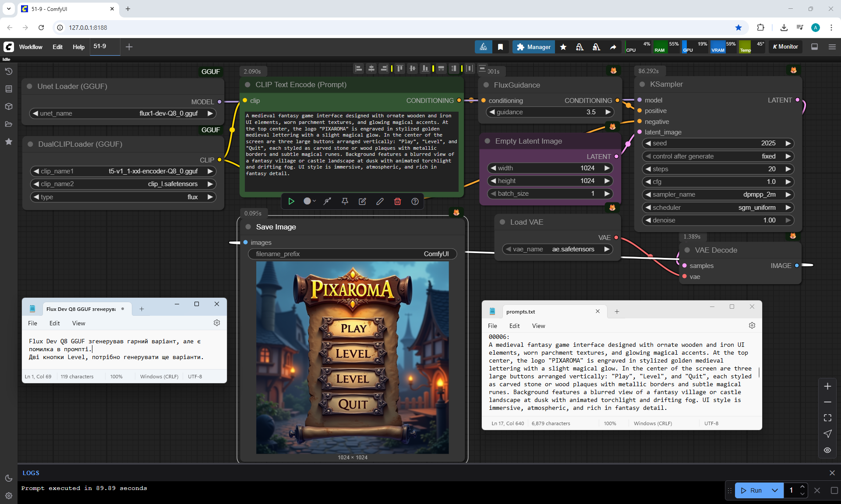Viewport: 841px width, 504px height.
Task: Open the Manager button
Action: 533,47
